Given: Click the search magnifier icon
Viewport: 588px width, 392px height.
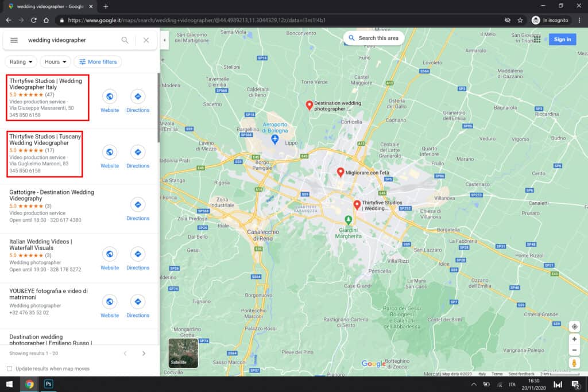Looking at the screenshot, I should pos(125,40).
